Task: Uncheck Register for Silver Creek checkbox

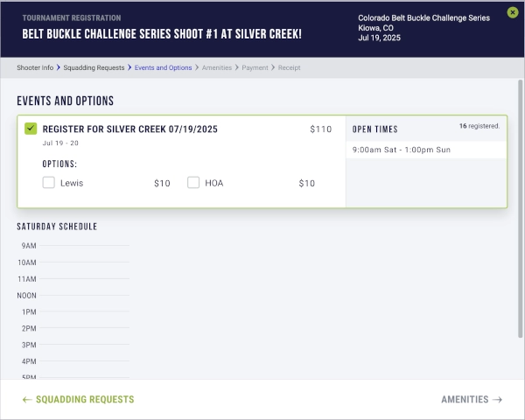Action: (x=31, y=129)
